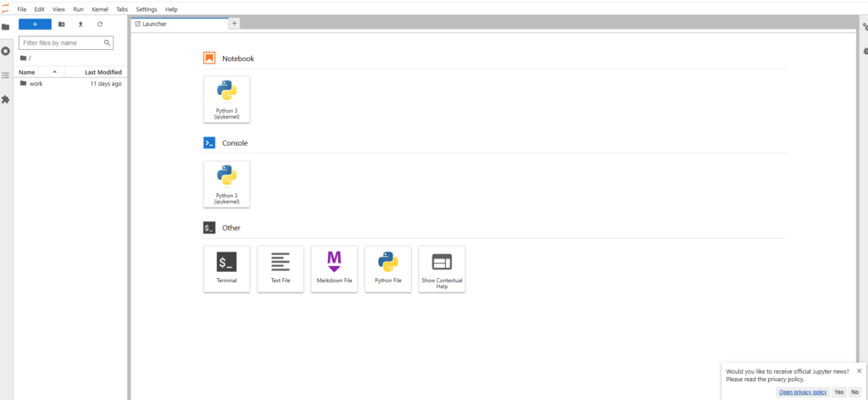Select the Launcher tab
Image resolution: width=868 pixels, height=400 pixels.
pos(179,24)
